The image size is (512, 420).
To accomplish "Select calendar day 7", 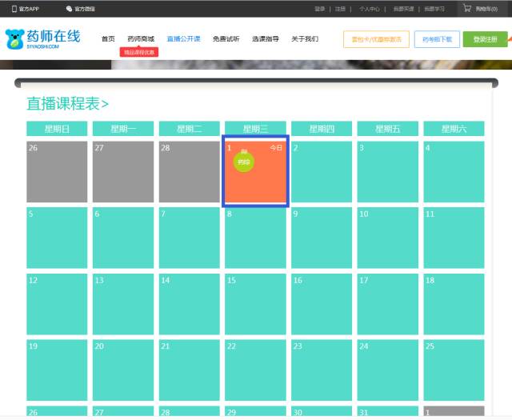I will point(190,238).
